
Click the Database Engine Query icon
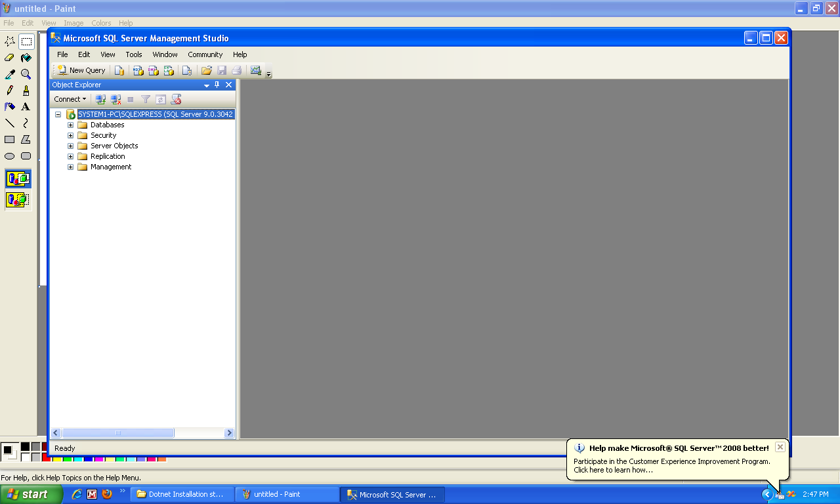click(119, 70)
